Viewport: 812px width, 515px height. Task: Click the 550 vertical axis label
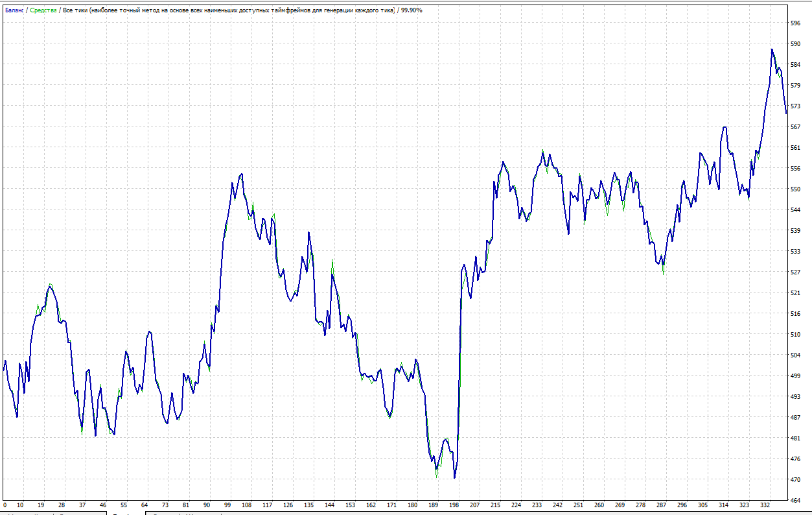(x=796, y=189)
